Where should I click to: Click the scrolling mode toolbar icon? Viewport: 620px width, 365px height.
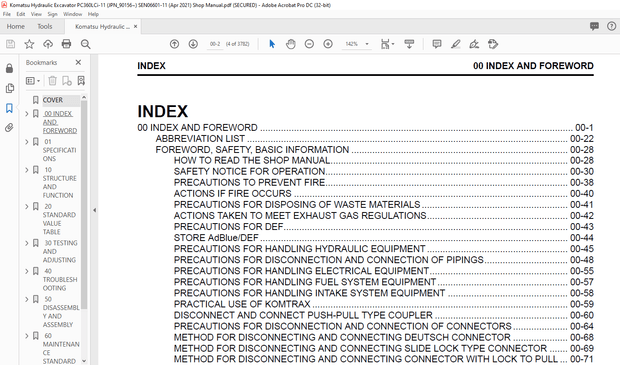409,44
